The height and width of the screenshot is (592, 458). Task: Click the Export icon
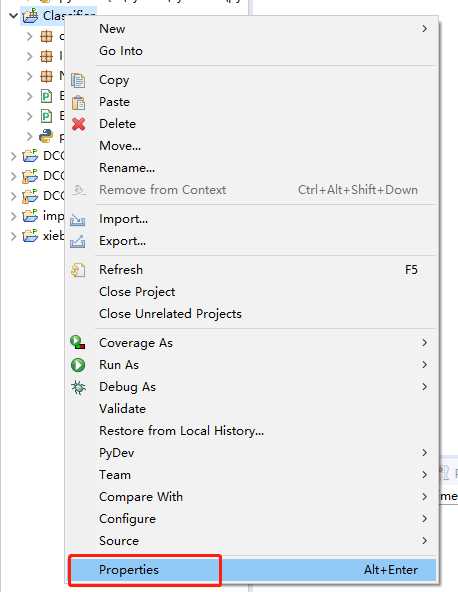[x=78, y=241]
